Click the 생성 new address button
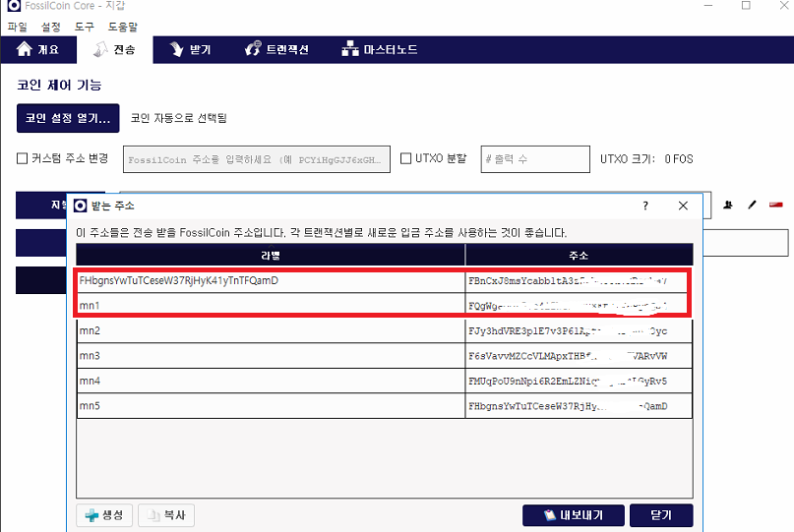Screen dimensions: 794x532 [x=104, y=515]
